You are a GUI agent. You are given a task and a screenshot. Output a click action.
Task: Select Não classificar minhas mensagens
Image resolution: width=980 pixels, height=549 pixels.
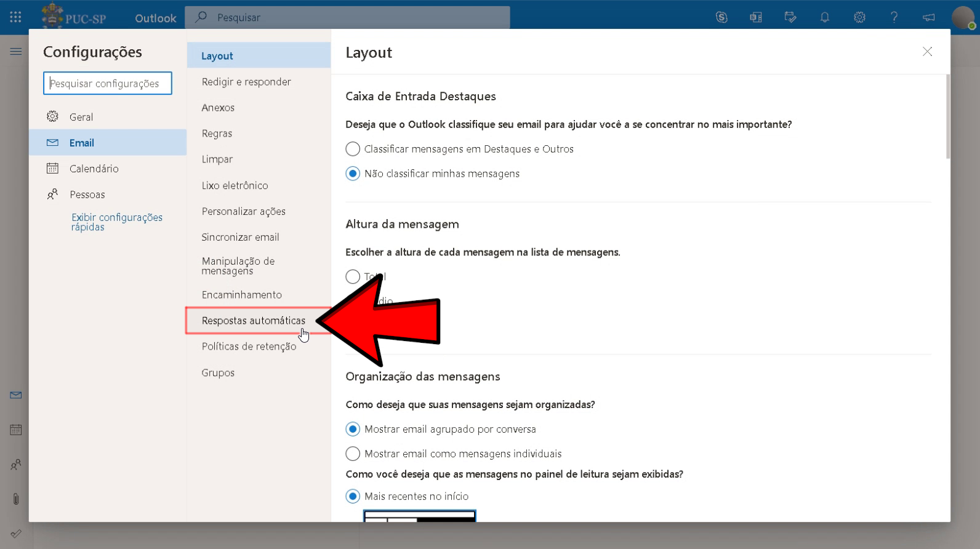pyautogui.click(x=353, y=174)
